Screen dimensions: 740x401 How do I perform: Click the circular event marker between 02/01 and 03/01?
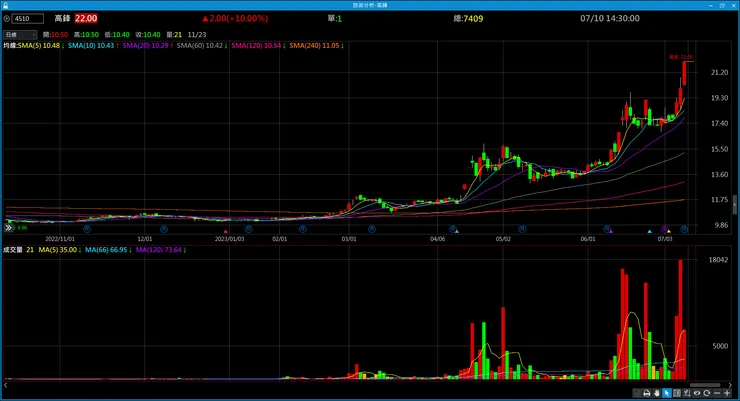click(x=303, y=229)
